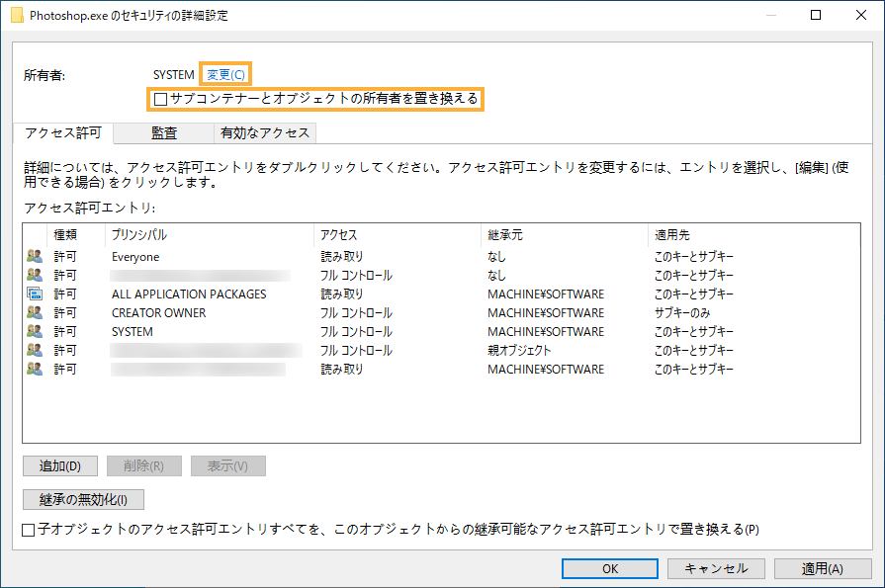The width and height of the screenshot is (885, 588).
Task: Select the user icon of SYSTEM entry row
Action: pos(35,331)
